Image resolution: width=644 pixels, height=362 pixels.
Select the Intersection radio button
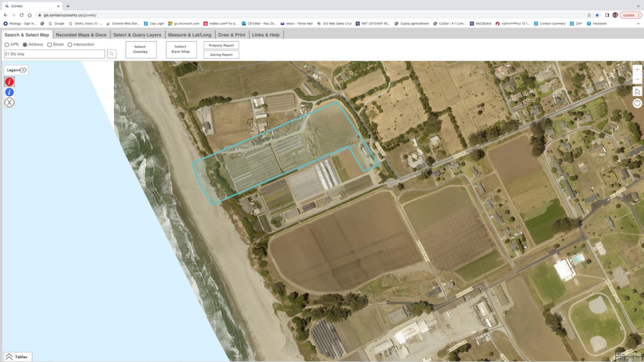click(70, 45)
